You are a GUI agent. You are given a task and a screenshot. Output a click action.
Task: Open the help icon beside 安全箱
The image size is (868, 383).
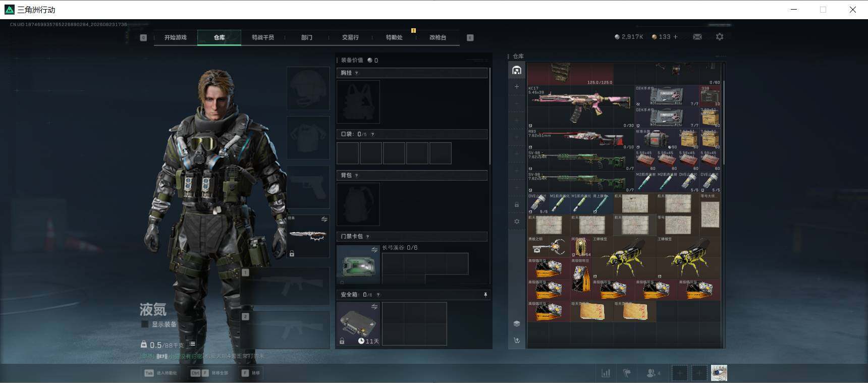378,295
